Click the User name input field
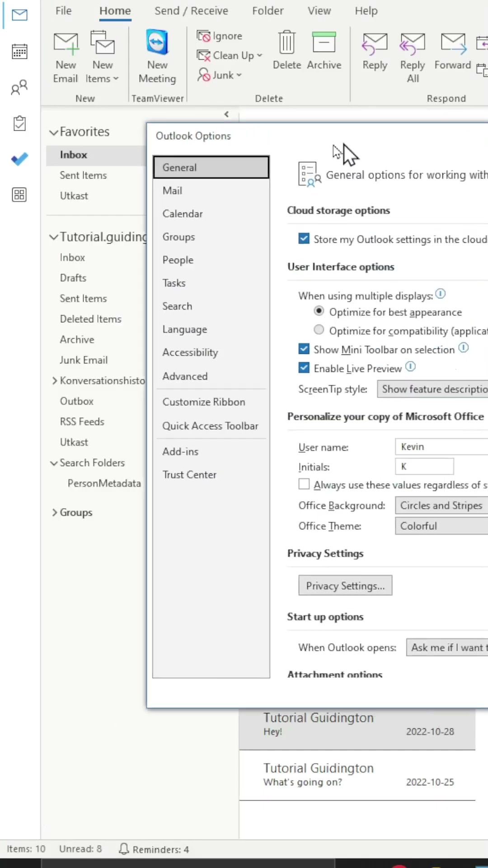This screenshot has height=868, width=488. [x=441, y=447]
